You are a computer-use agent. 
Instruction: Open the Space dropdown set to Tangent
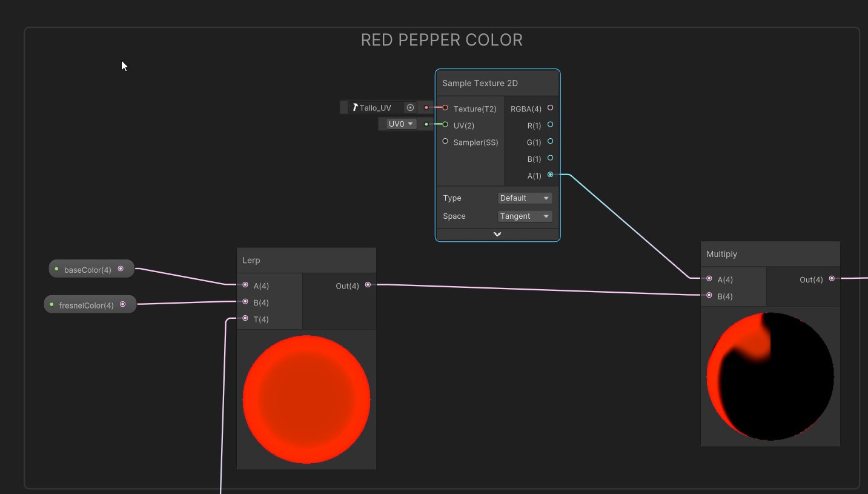pyautogui.click(x=525, y=216)
